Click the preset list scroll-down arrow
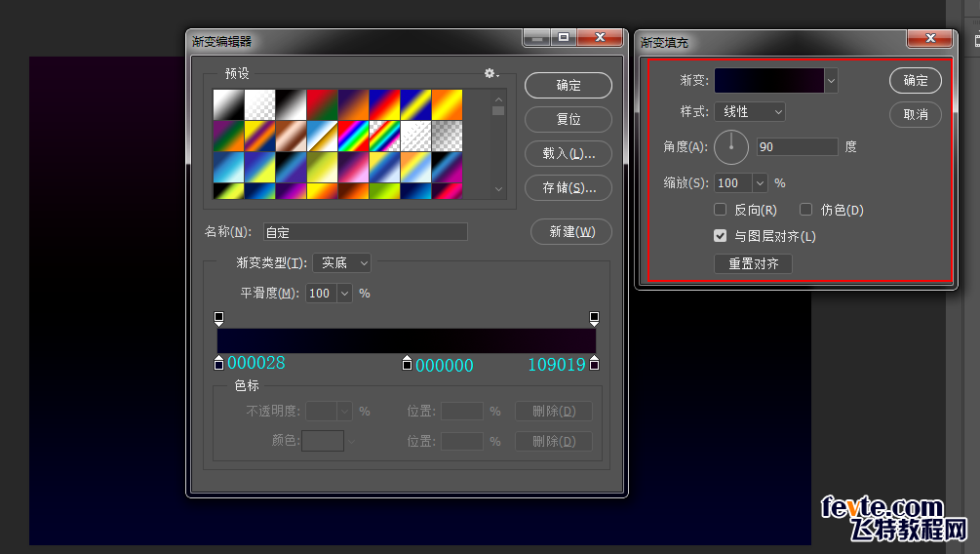980x554 pixels. [498, 189]
